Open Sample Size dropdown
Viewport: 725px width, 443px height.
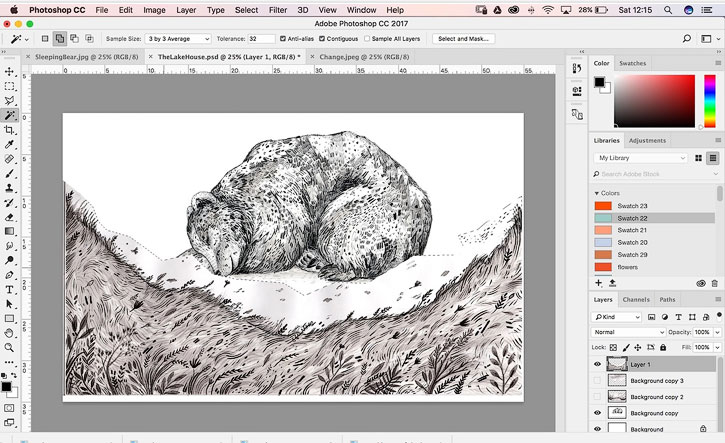178,39
